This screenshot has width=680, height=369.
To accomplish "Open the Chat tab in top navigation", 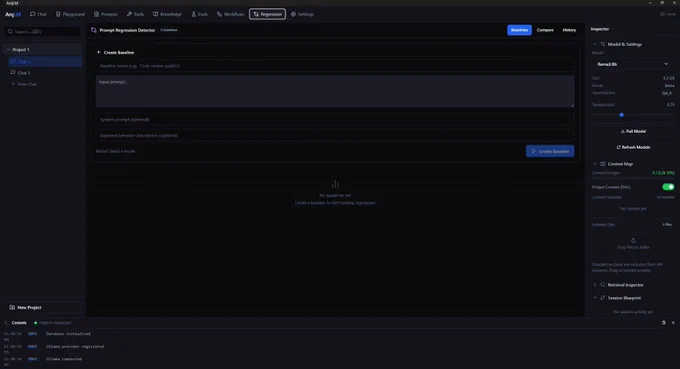I will [38, 14].
